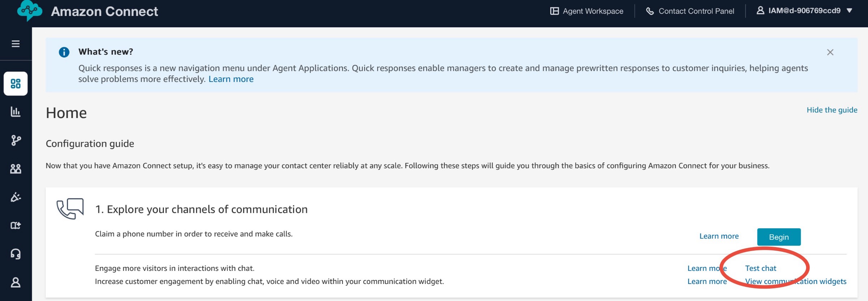Click the Home page heading
This screenshot has width=868, height=301.
(66, 113)
